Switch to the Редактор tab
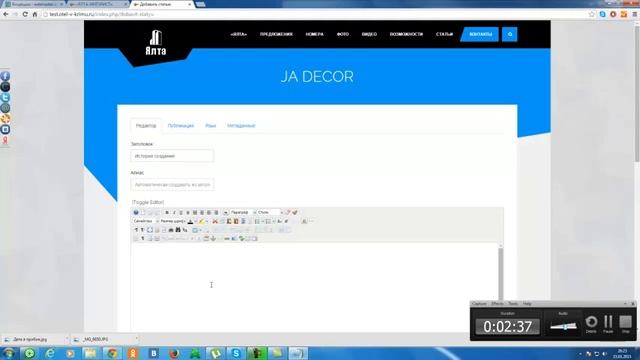 [146, 126]
